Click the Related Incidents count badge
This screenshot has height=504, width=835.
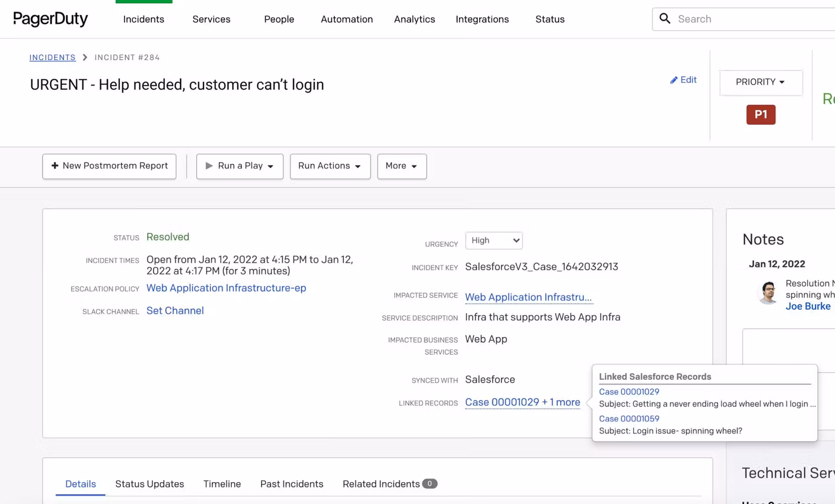(430, 484)
